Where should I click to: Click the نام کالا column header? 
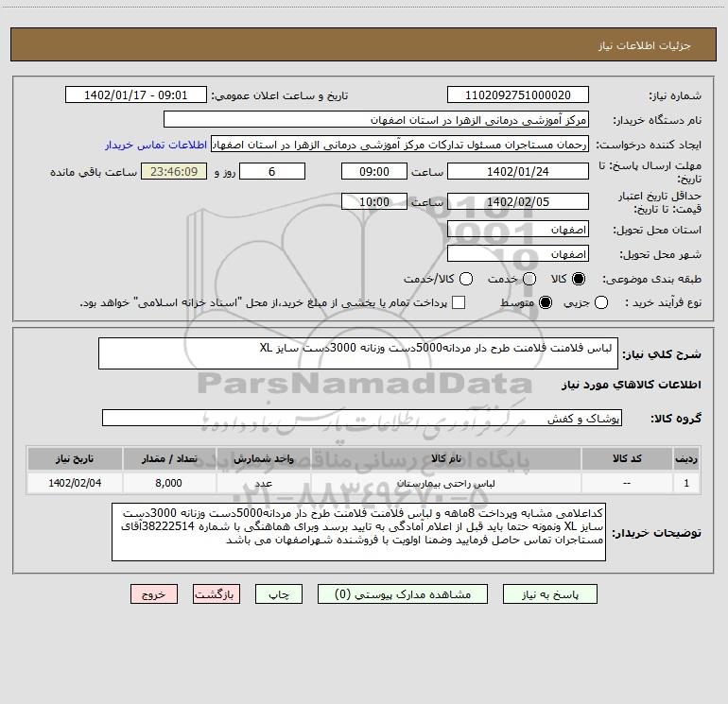tap(445, 459)
